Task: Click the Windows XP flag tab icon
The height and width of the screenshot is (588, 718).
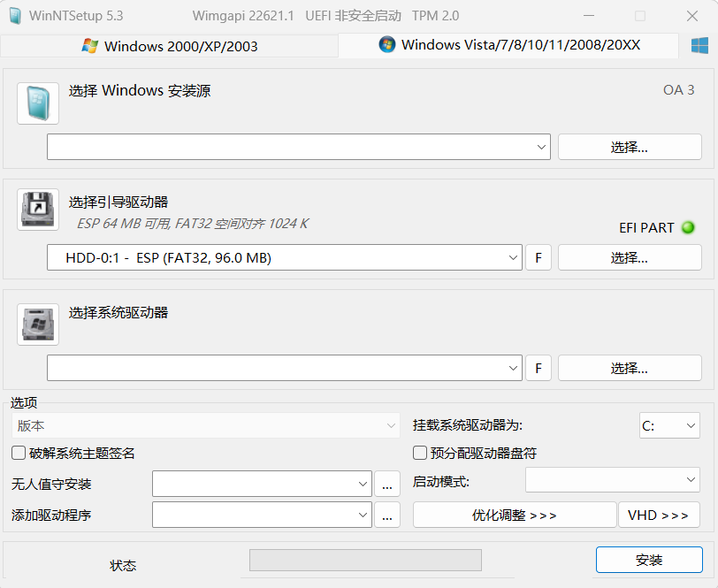Action: click(90, 46)
